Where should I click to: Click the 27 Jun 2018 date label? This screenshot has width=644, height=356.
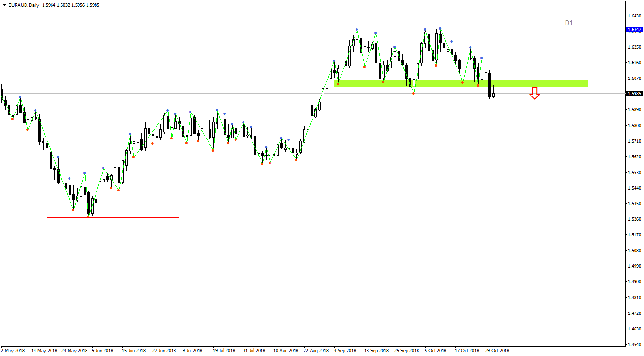pyautogui.click(x=164, y=351)
